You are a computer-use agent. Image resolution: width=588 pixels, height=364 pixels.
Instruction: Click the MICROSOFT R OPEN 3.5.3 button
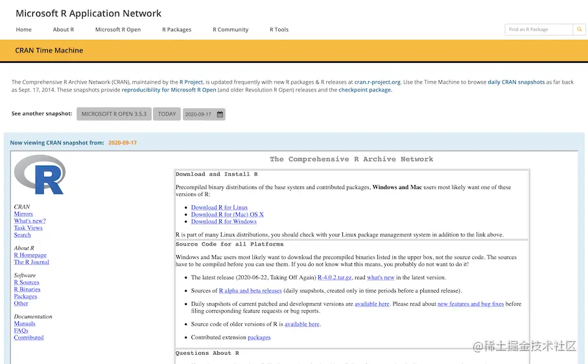coord(114,114)
